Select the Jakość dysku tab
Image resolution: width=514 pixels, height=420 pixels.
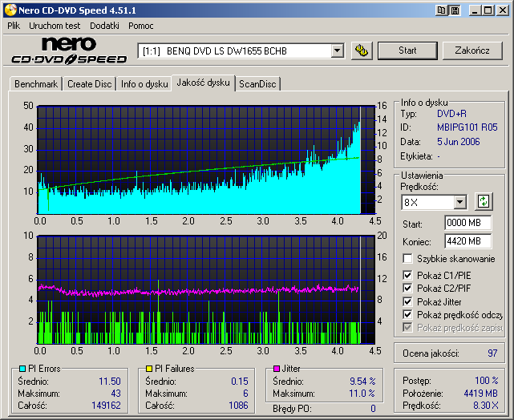point(203,83)
